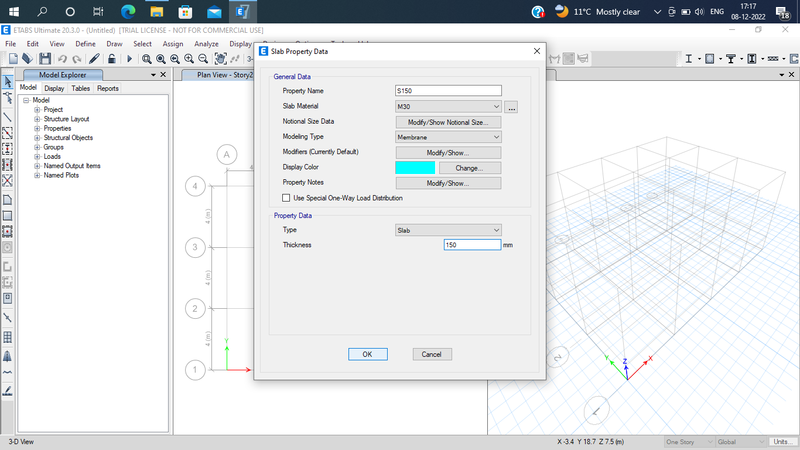The width and height of the screenshot is (800, 450).
Task: Open the One Story dropdown in status bar
Action: [689, 442]
